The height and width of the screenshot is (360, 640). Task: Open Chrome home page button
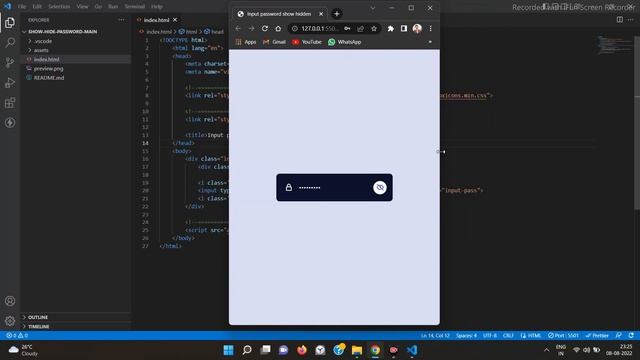tap(278, 29)
